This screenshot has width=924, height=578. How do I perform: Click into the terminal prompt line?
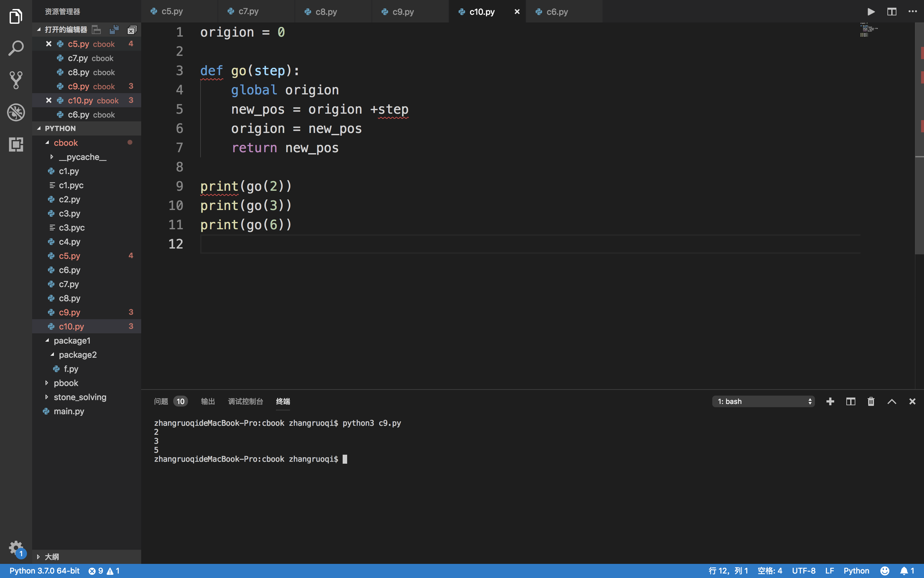(251, 459)
